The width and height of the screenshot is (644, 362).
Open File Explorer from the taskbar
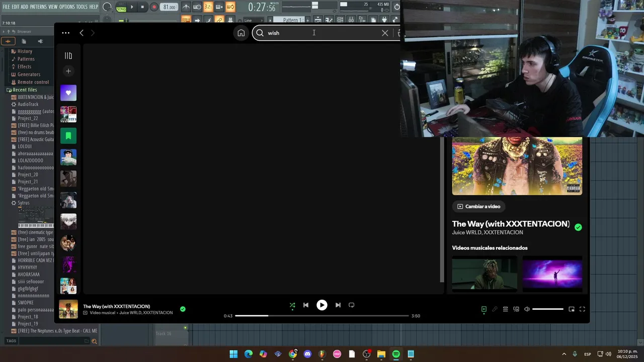click(381, 354)
